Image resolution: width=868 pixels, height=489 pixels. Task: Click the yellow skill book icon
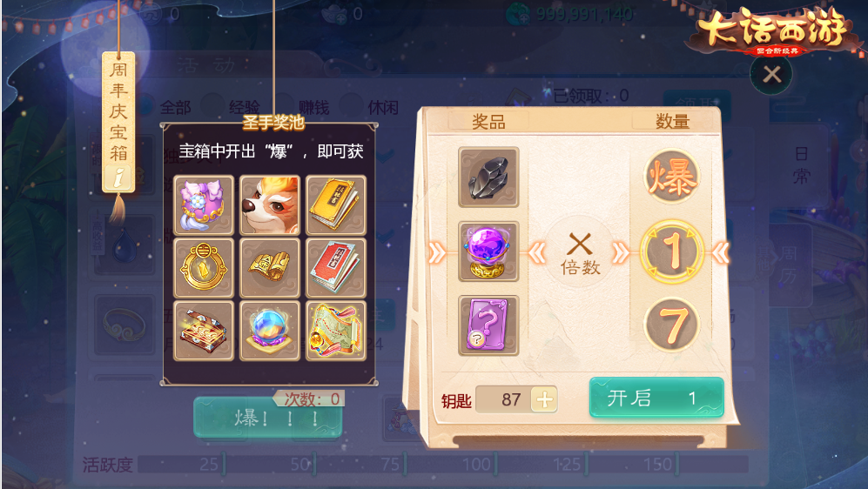pos(335,205)
